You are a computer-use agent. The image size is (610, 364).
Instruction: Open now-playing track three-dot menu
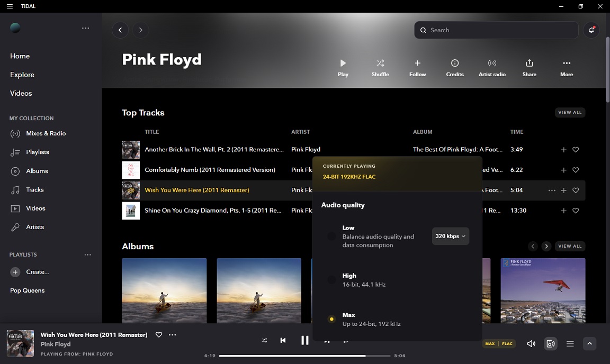[x=172, y=334]
